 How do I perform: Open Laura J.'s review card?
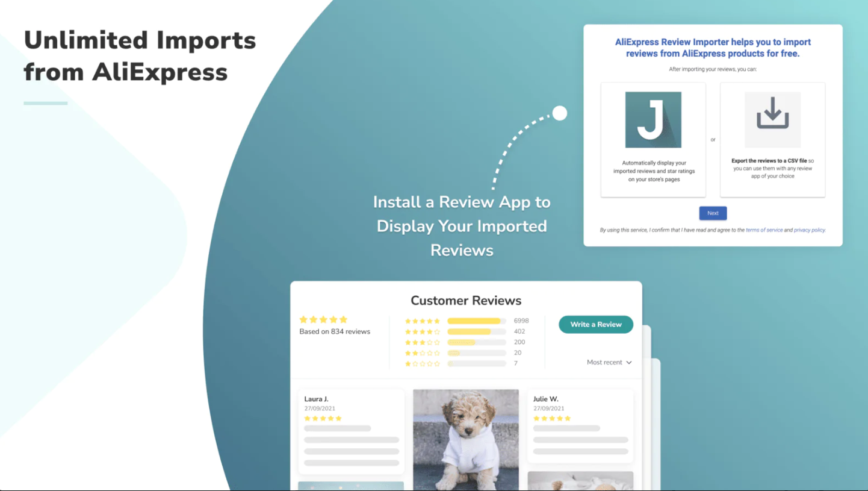click(351, 431)
